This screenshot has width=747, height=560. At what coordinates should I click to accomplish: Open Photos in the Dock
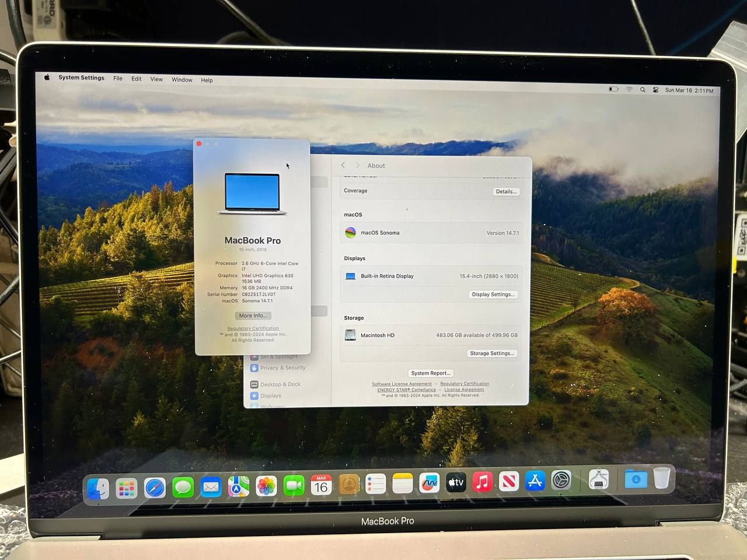coord(266,486)
